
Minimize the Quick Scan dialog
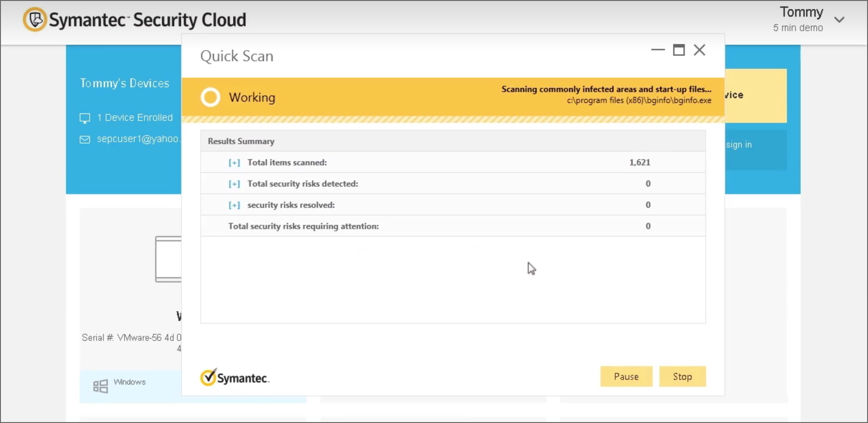click(658, 50)
